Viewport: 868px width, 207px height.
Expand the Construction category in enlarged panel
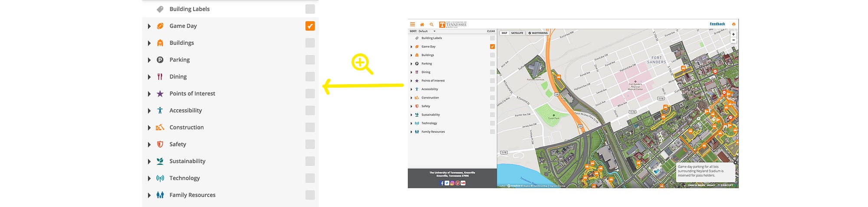(149, 128)
